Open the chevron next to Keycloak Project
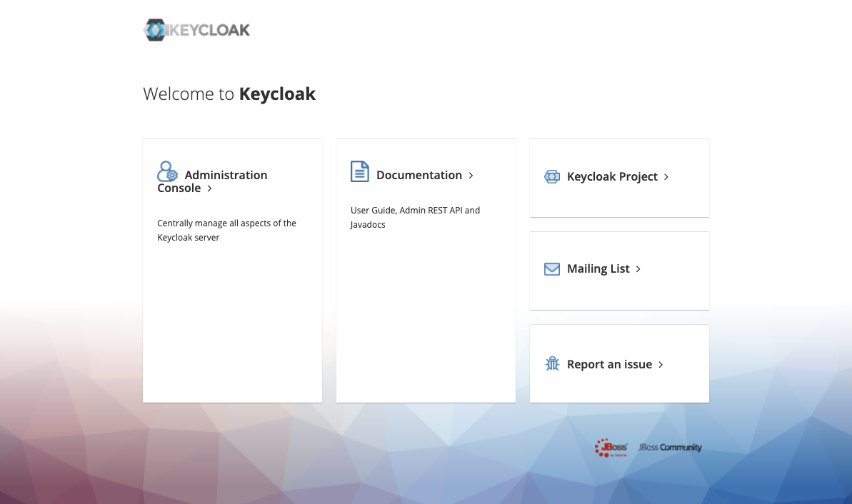852x504 pixels. (666, 177)
